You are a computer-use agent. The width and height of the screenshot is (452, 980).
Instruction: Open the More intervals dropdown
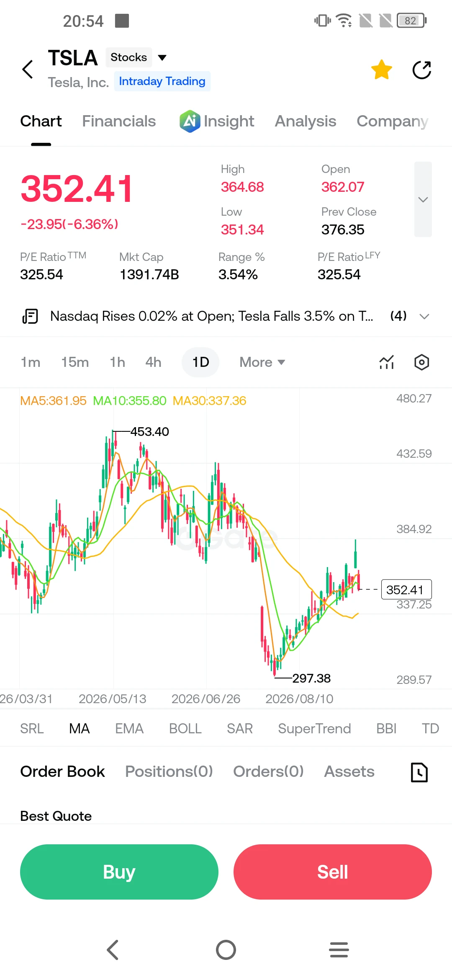[x=262, y=362]
